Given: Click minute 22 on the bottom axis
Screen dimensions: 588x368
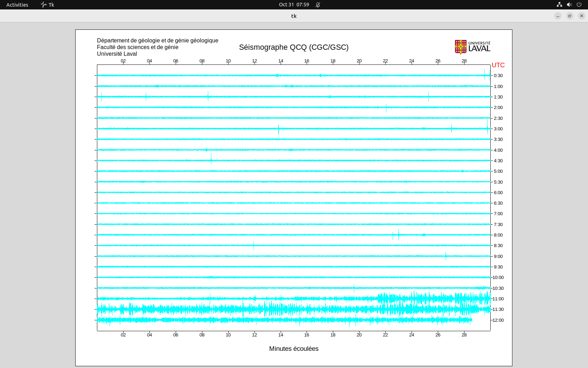Looking at the screenshot, I should 385,335.
